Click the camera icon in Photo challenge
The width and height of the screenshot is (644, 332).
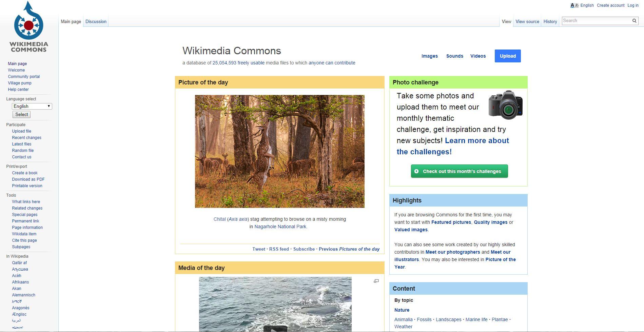click(x=505, y=105)
